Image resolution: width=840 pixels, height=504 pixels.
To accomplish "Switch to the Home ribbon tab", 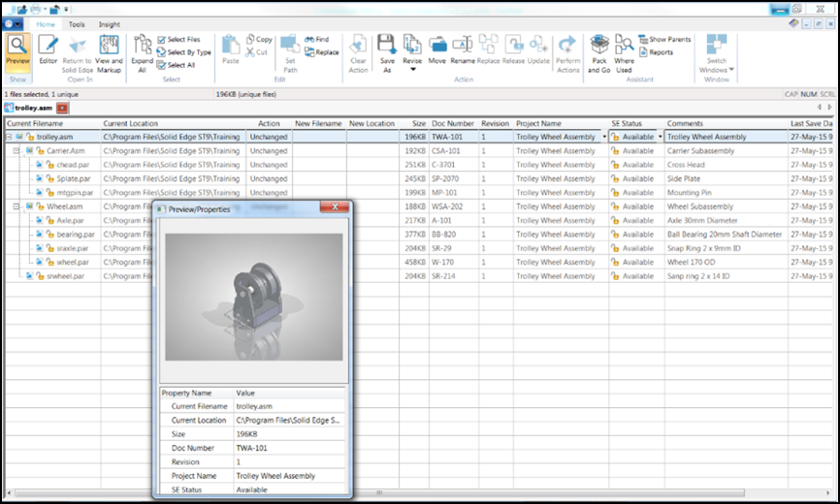I will coord(46,24).
